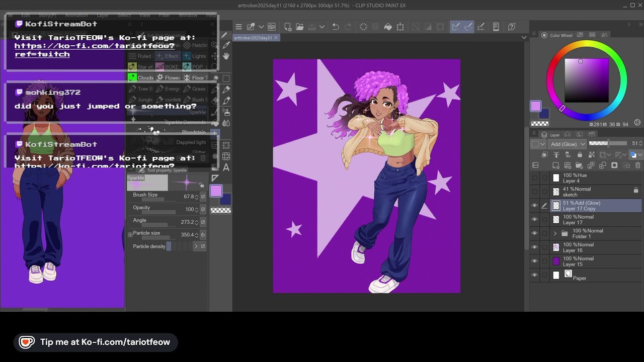Show Layer 4 by clicking its eye box
Screen dimensions: 644x362
pyautogui.click(x=534, y=178)
